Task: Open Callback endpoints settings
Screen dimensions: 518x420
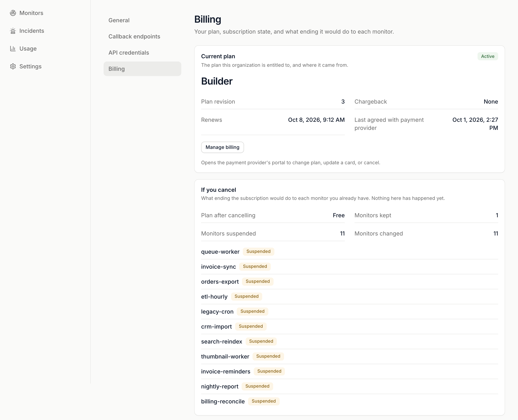Action: 142,37
